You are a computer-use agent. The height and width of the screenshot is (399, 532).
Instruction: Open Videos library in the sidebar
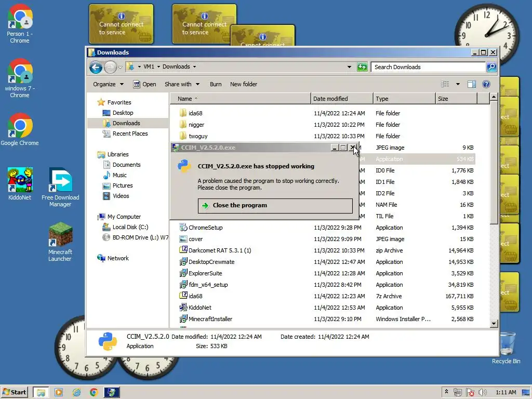pos(116,196)
